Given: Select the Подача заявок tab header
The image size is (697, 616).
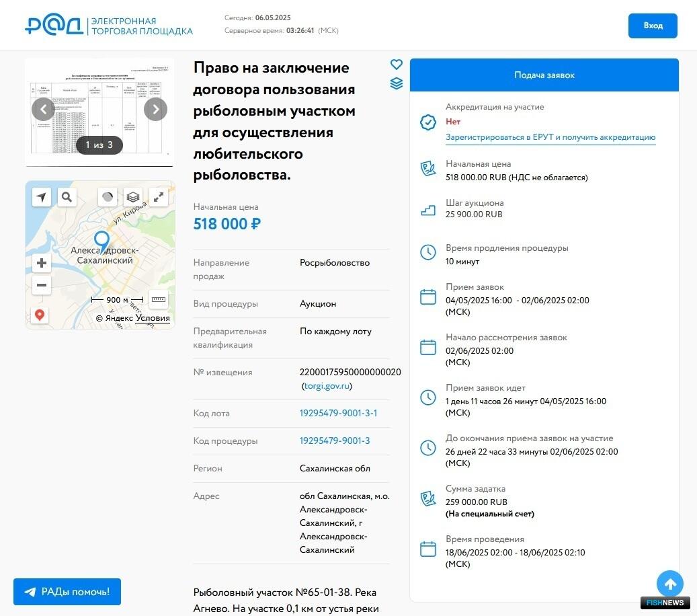Looking at the screenshot, I should (544, 75).
